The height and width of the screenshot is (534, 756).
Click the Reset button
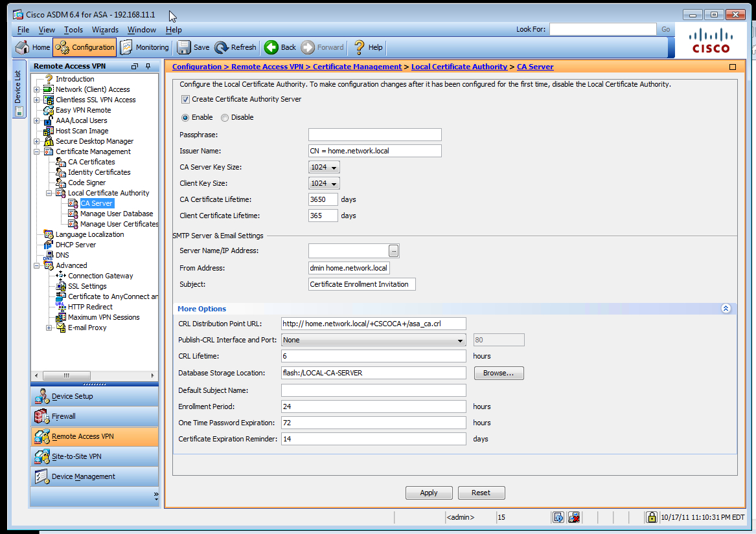click(x=481, y=493)
